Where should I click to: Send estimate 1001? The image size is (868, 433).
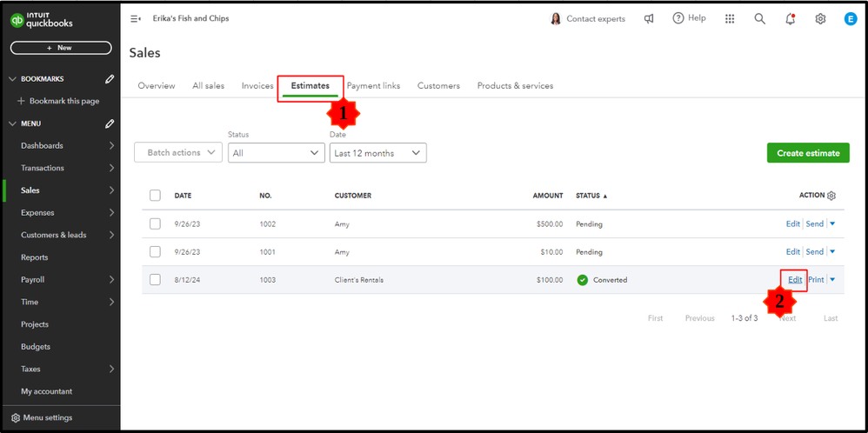point(814,251)
